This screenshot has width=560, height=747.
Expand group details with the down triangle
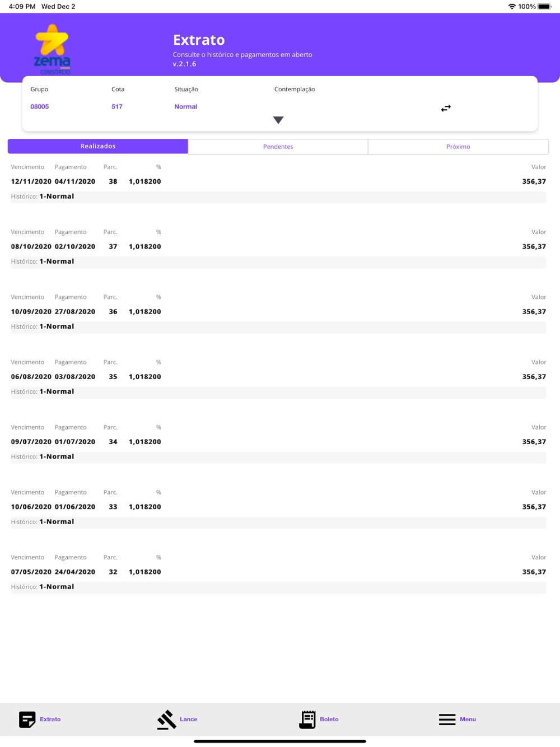click(278, 120)
